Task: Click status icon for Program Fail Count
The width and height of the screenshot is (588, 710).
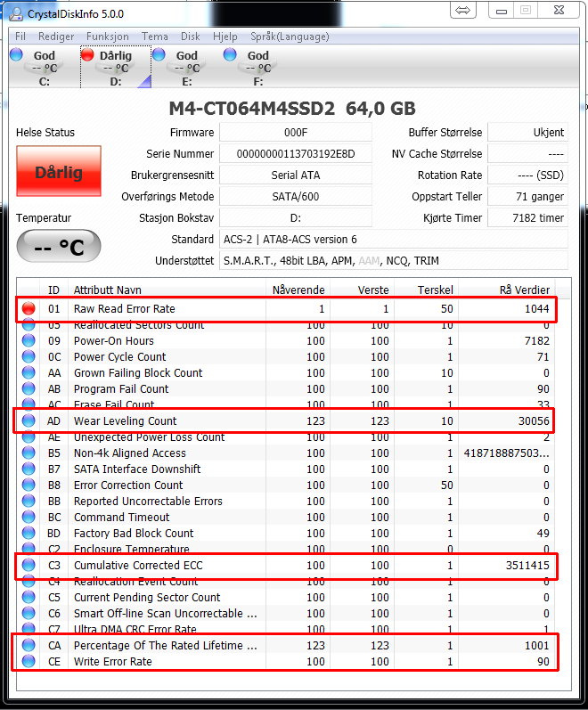Action: (29, 388)
